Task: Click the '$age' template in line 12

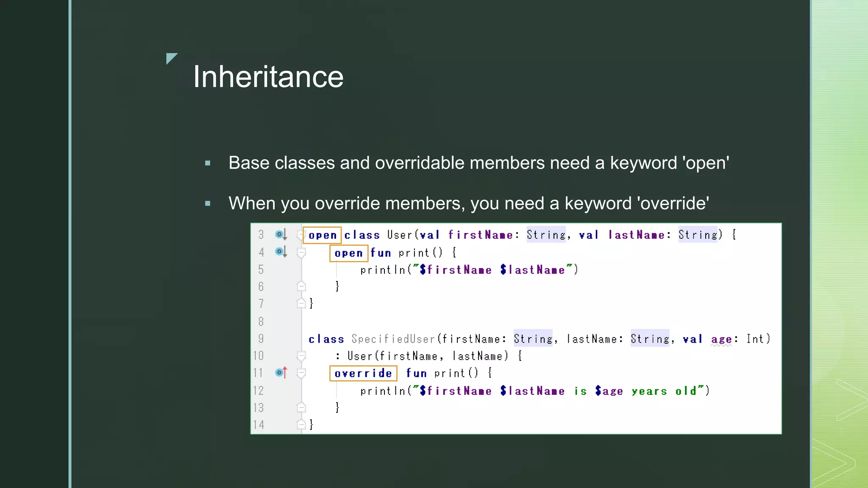Action: [x=609, y=391]
